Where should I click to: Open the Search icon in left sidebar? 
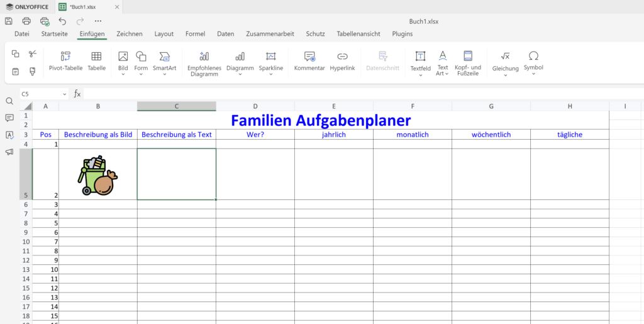coord(9,101)
